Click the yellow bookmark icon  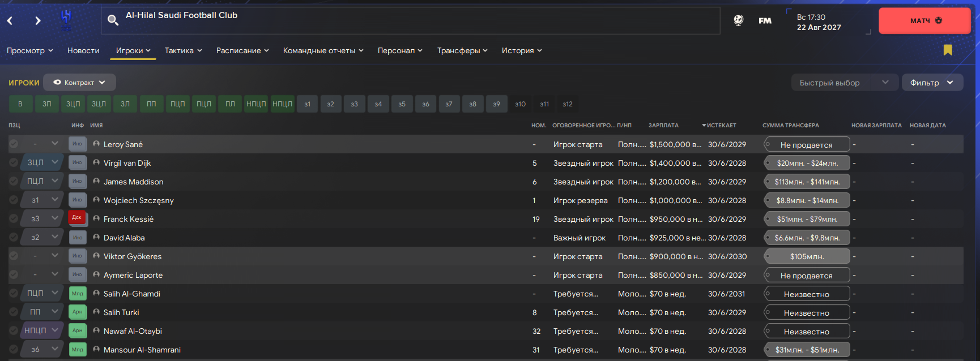tap(948, 50)
